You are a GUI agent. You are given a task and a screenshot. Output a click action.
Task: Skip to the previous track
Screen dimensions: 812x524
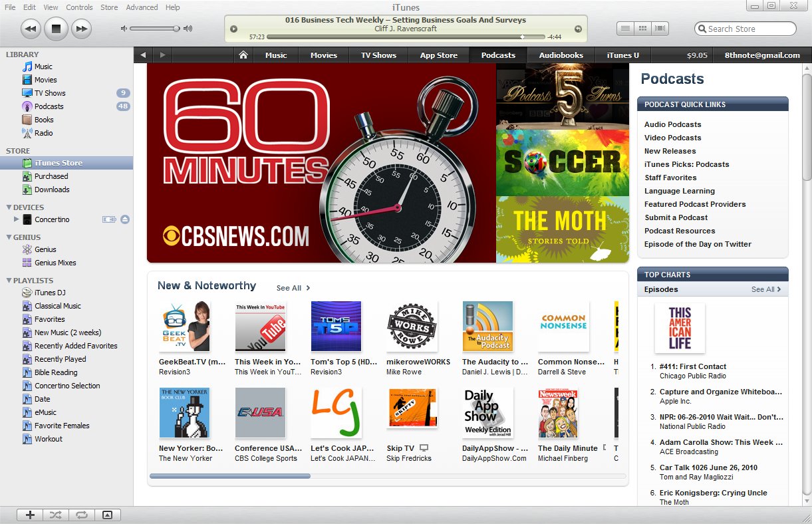pos(31,29)
